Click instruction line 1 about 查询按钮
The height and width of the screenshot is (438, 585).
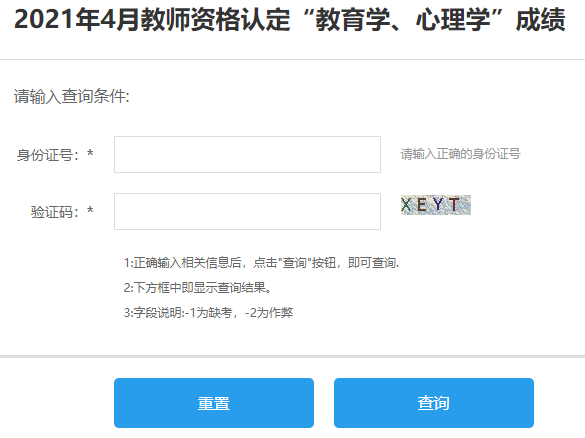click(262, 263)
